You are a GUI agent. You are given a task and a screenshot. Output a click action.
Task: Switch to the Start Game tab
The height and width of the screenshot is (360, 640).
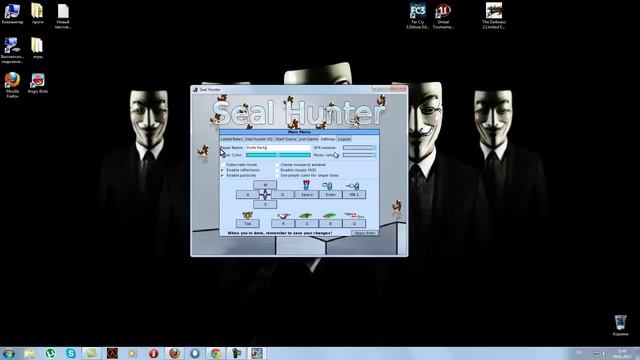[x=286, y=139]
